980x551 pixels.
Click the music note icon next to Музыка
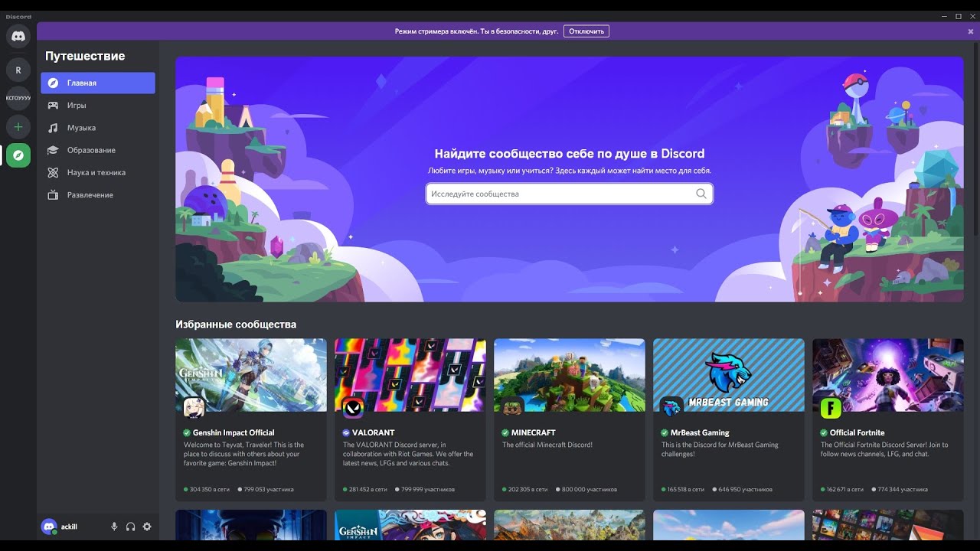pyautogui.click(x=53, y=128)
